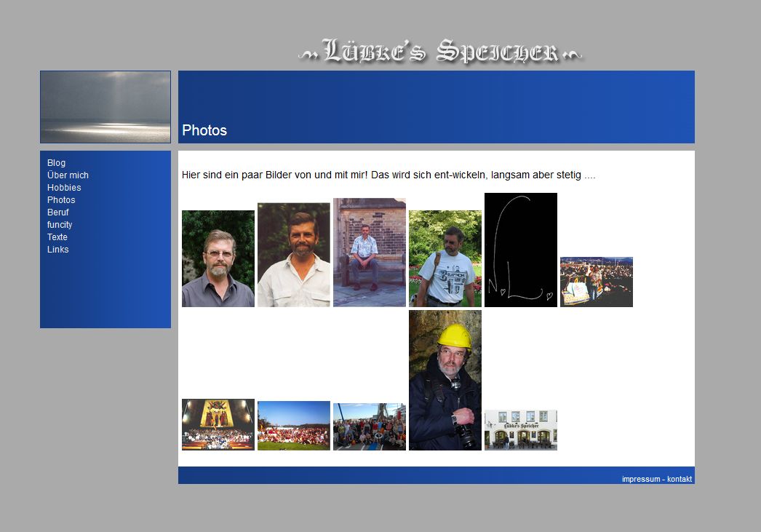The height and width of the screenshot is (532, 761).
Task: Enlarge portrait of man in white shirt
Action: pos(294,255)
